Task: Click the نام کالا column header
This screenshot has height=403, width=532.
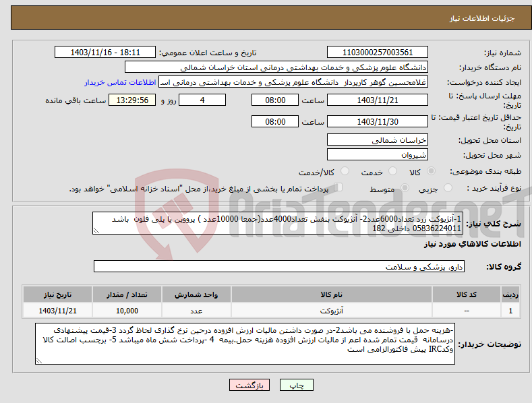Action: (x=332, y=294)
